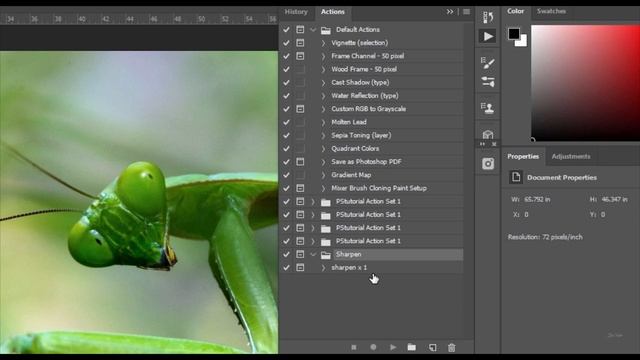The image size is (640, 360).
Task: Expand the Vignette (selection) action
Action: coord(323,43)
